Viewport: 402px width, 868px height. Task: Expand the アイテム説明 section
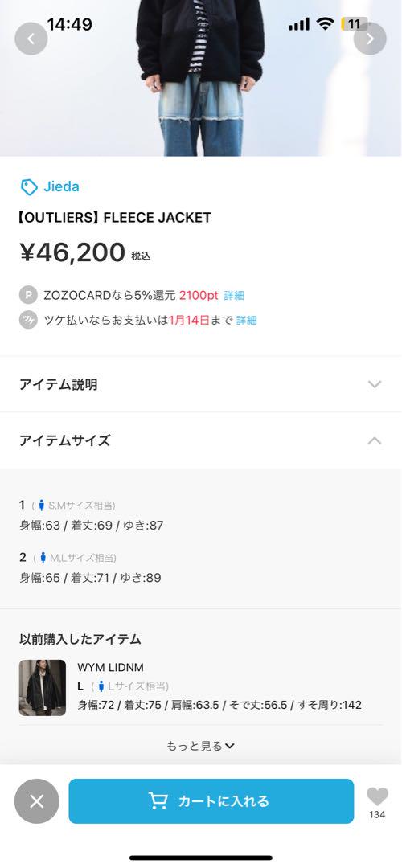click(201, 384)
